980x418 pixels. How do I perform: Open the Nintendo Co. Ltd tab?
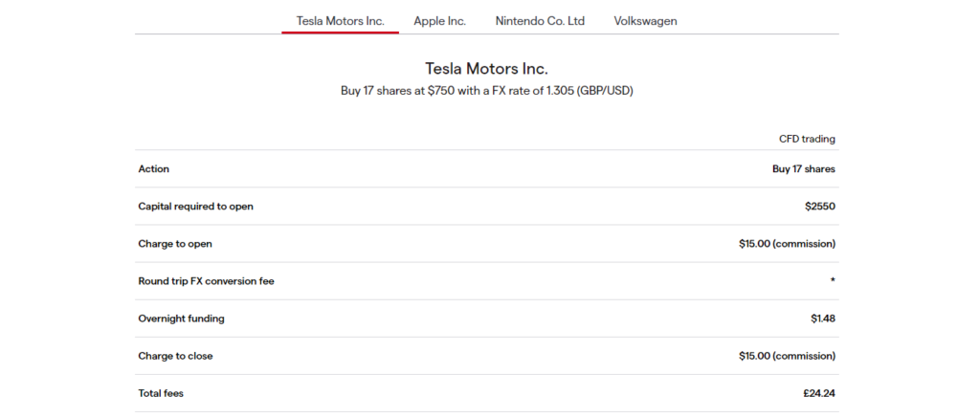[540, 21]
